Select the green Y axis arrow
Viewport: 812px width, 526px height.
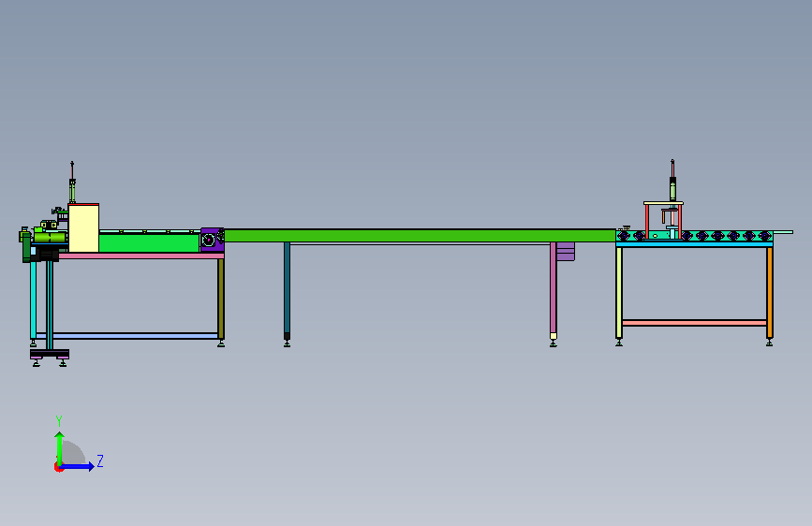[60, 448]
